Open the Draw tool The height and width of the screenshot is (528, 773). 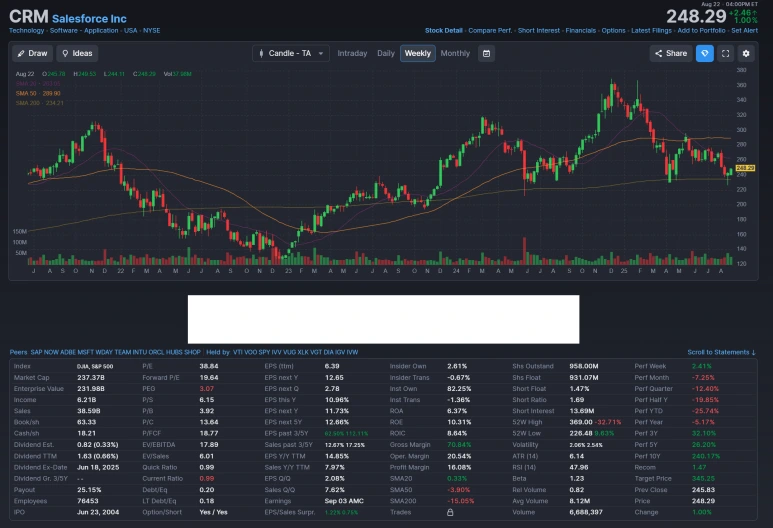(32, 53)
